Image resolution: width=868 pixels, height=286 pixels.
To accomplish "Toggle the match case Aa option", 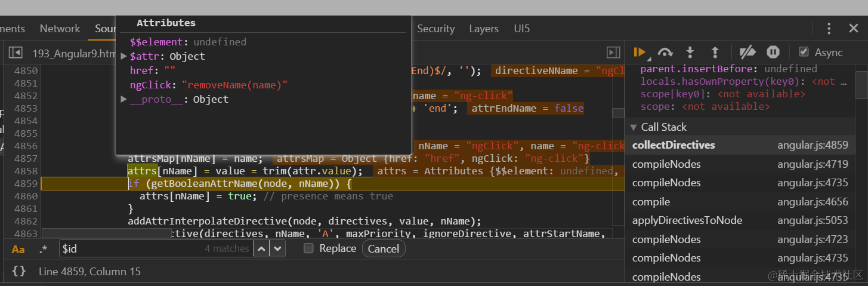I will coord(18,249).
